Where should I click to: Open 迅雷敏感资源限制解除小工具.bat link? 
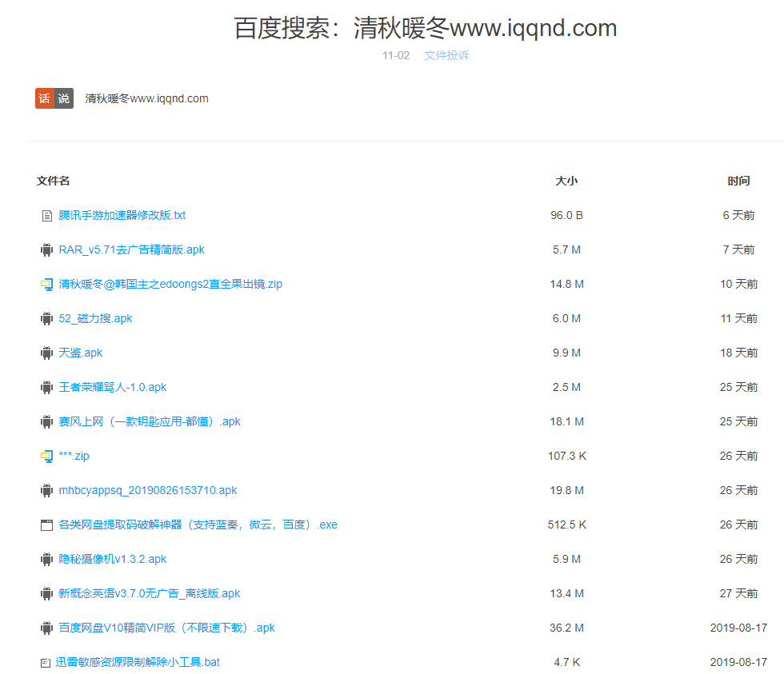138,663
